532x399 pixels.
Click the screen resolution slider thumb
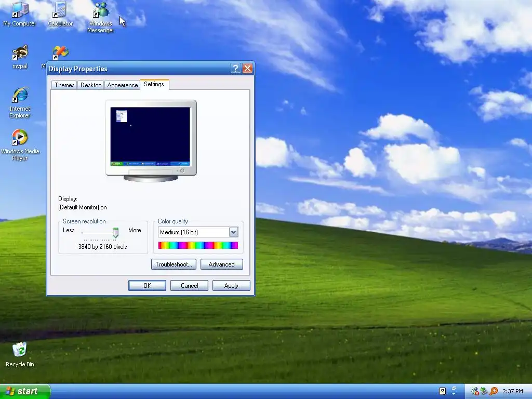click(115, 232)
